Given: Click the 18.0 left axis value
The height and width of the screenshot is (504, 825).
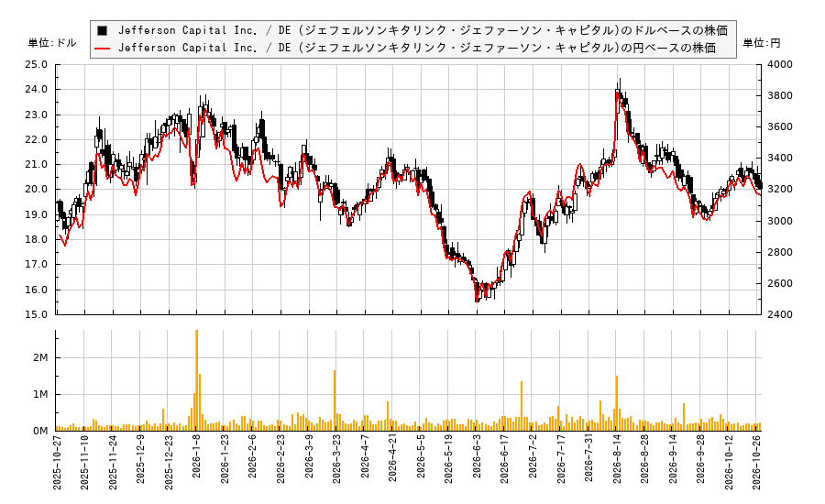Looking at the screenshot, I should click(x=37, y=239).
